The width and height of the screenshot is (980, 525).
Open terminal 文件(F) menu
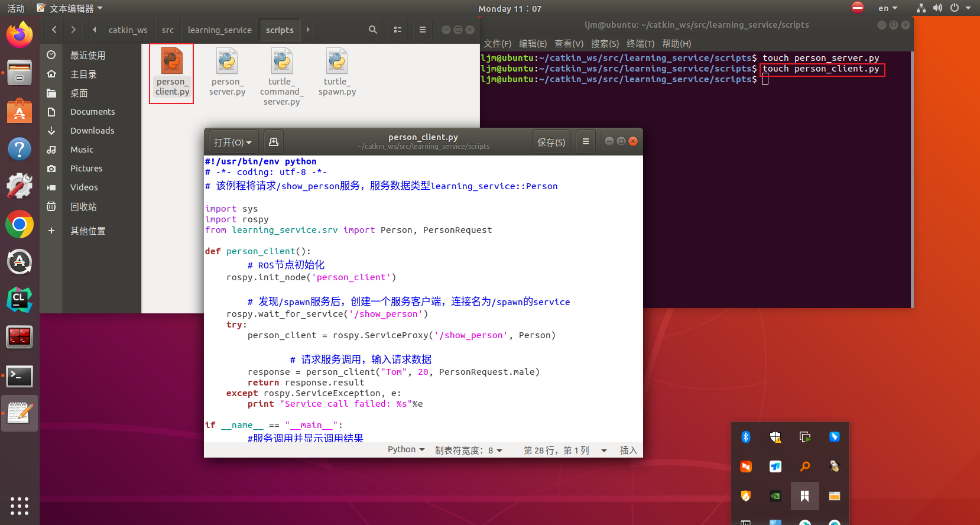[498, 44]
